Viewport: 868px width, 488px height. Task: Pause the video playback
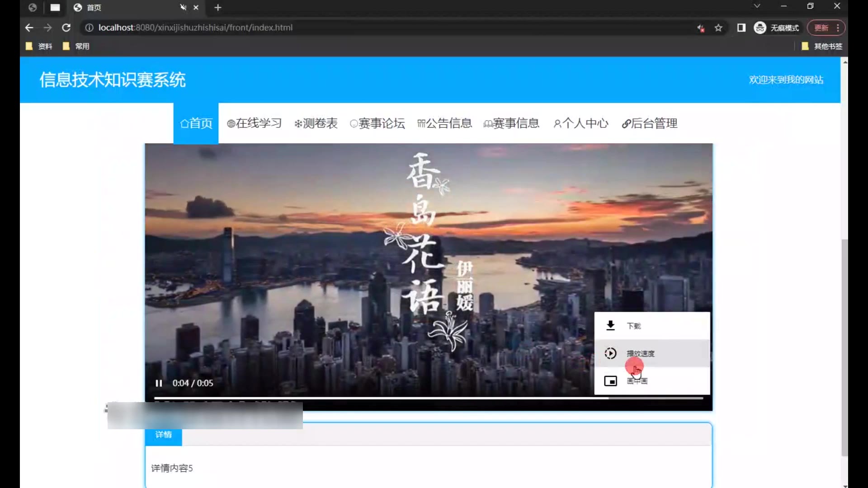pyautogui.click(x=159, y=383)
